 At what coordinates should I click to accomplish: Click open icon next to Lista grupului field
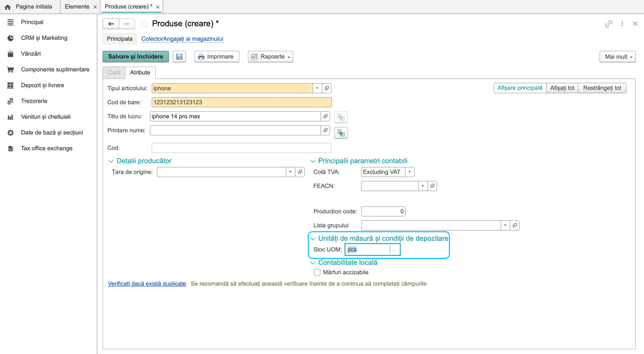point(515,225)
